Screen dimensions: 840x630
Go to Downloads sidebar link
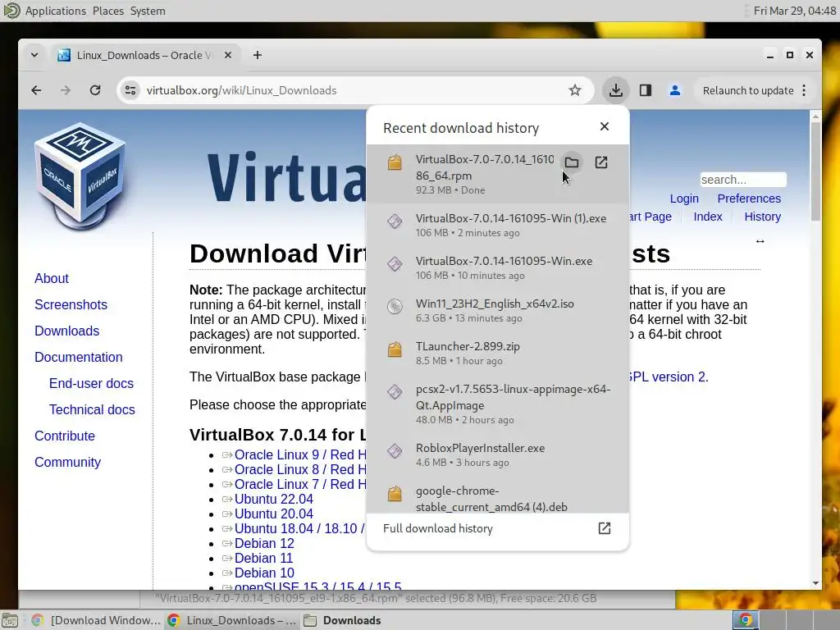pyautogui.click(x=67, y=331)
